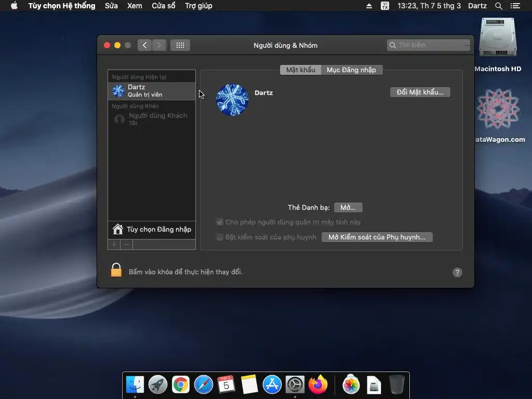
Task: Open Finder from the Dock
Action: [135, 385]
